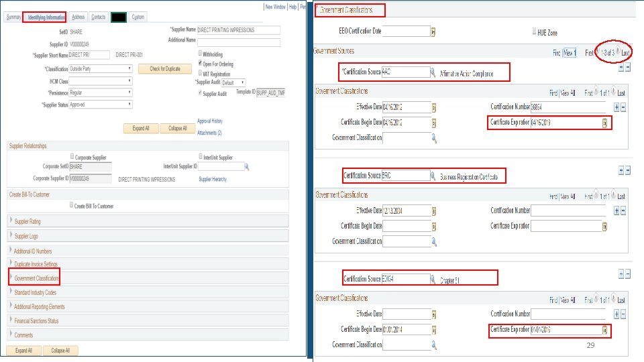Switch to the Contacts tab
Image resolution: width=644 pixels, height=362 pixels.
click(x=98, y=17)
